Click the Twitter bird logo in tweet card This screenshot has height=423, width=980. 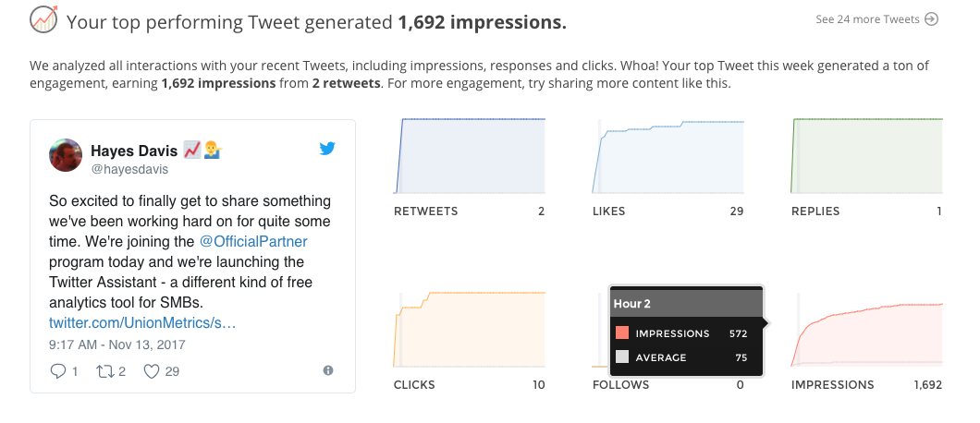327,148
